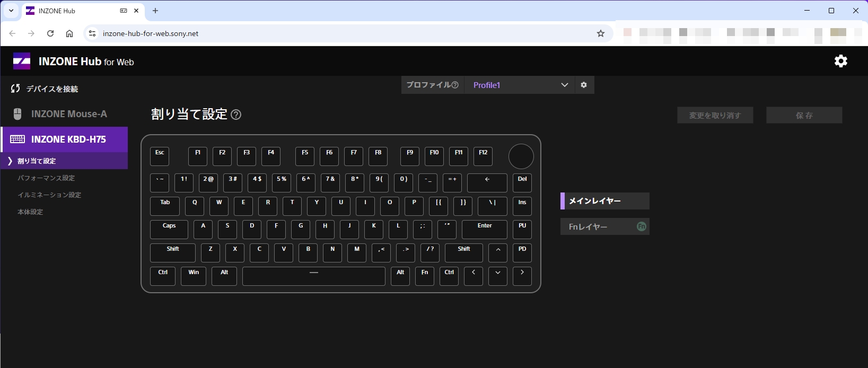Open help icon next to 割り当て設定 heading
Viewport: 868px width, 368px height.
(236, 115)
